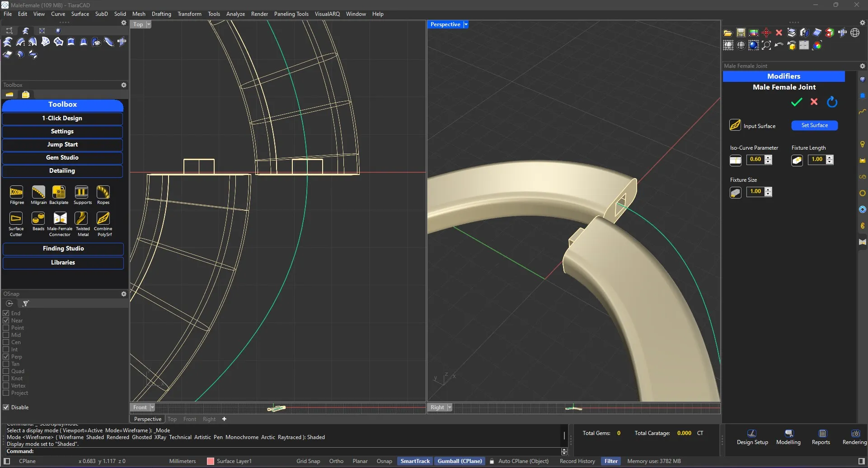The width and height of the screenshot is (868, 468).
Task: Uncheck the End object snap
Action: (x=6, y=313)
